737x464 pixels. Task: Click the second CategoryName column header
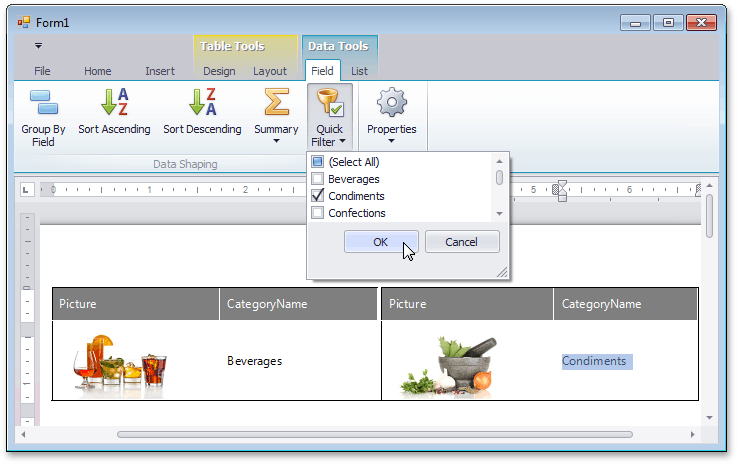tap(626, 304)
